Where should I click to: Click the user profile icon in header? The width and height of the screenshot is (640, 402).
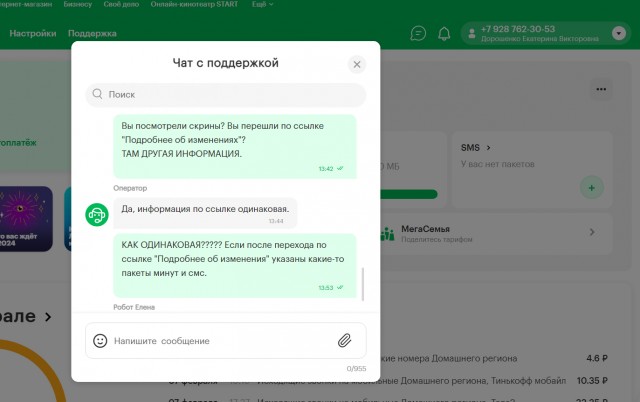(x=472, y=33)
